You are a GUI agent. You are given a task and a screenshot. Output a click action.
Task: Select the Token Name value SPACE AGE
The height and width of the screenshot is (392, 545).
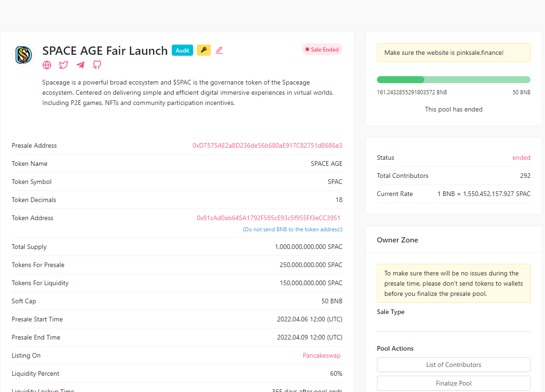pos(326,163)
